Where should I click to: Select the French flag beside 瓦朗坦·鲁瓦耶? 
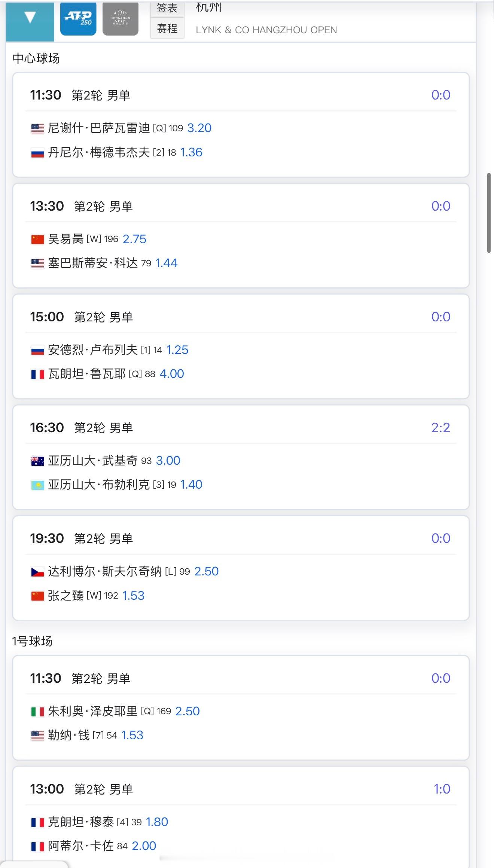click(37, 374)
